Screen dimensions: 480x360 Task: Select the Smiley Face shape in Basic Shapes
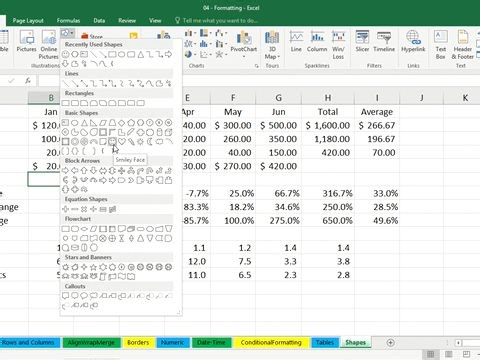112,142
